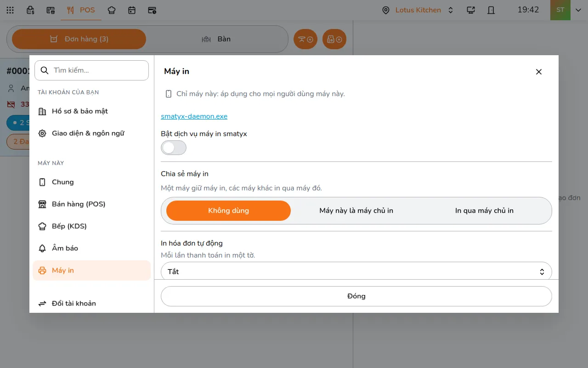This screenshot has height=368, width=588.
Task: Toggle Bật dịch vụ máy in smatyx switch
Action: (x=174, y=148)
